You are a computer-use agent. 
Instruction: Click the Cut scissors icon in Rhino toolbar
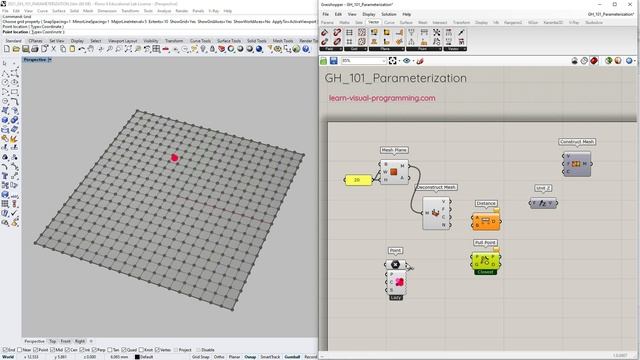tap(53, 49)
